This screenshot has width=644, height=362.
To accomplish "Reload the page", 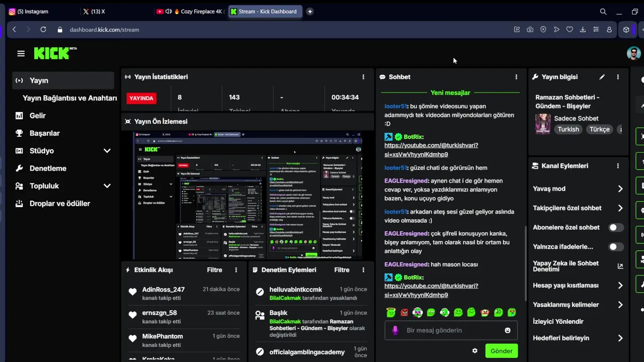I will click(x=43, y=30).
